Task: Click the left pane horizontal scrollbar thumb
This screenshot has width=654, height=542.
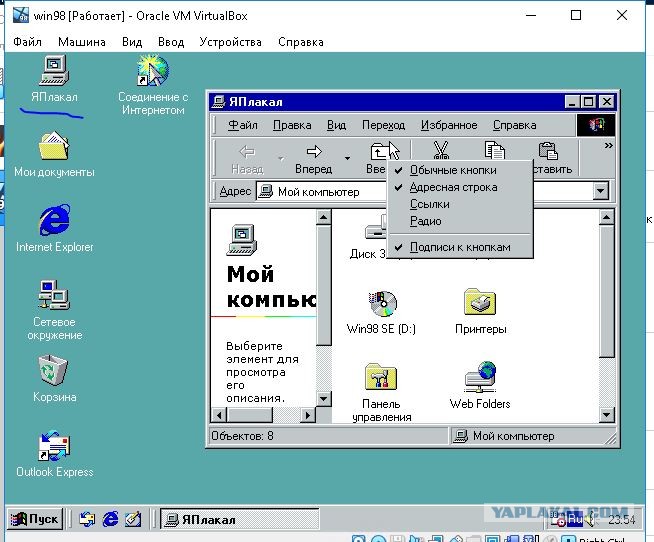Action: click(249, 415)
